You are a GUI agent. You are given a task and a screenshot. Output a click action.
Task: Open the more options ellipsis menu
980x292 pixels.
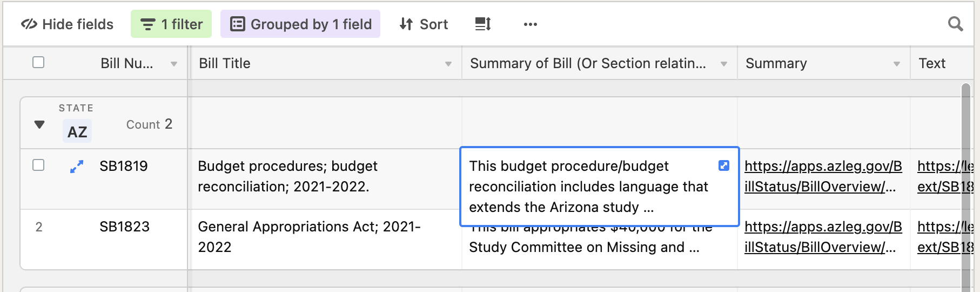[530, 24]
